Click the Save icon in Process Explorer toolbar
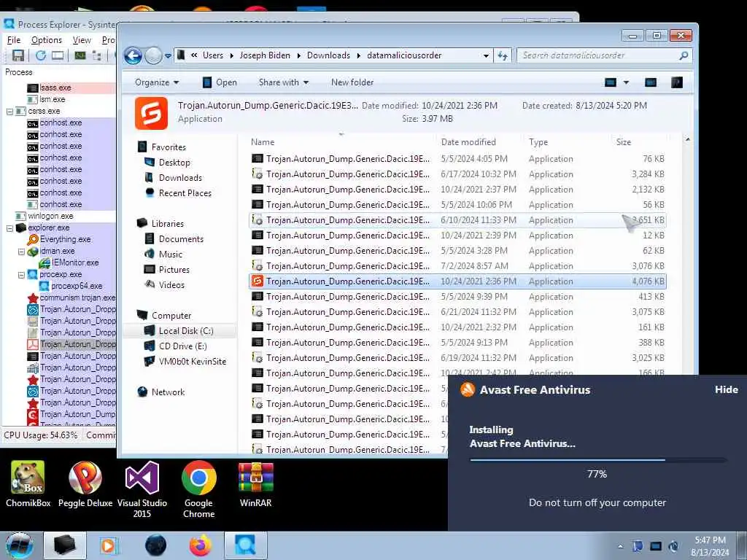 pyautogui.click(x=18, y=55)
